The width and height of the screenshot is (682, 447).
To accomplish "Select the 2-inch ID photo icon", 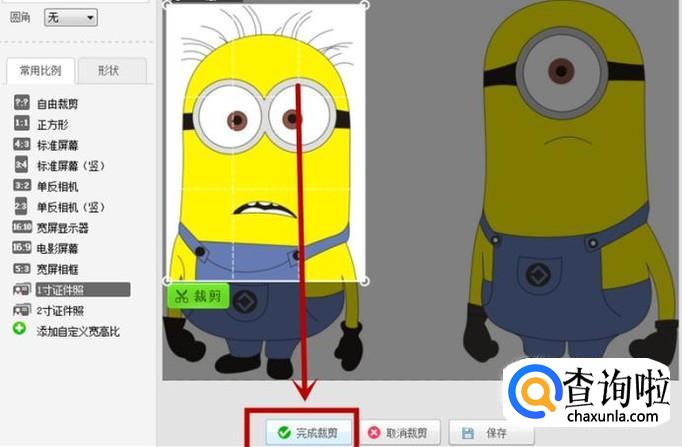I will [20, 309].
